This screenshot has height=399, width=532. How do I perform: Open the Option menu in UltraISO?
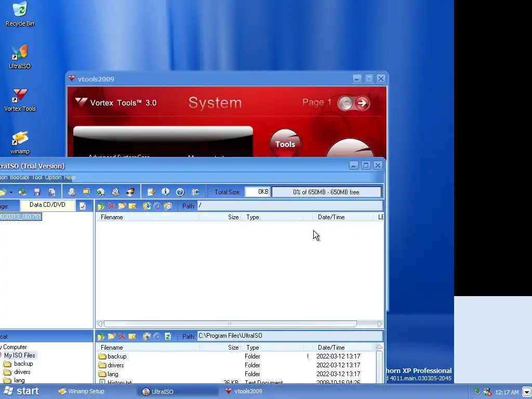[x=54, y=177]
